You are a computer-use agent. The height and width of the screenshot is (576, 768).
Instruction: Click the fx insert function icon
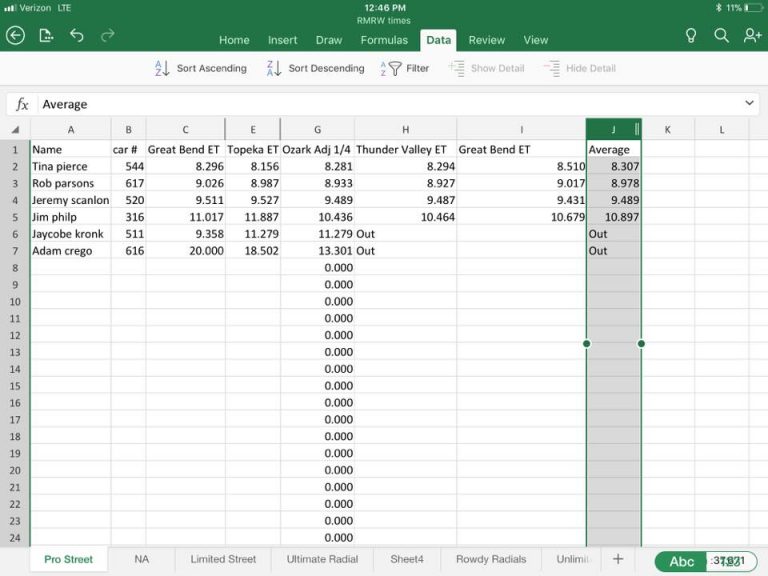22,104
